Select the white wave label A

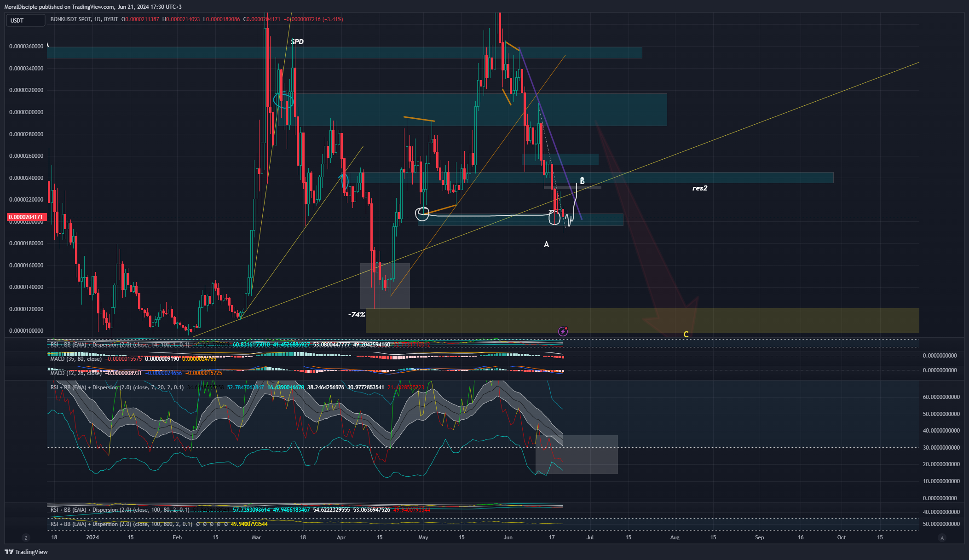[546, 244]
